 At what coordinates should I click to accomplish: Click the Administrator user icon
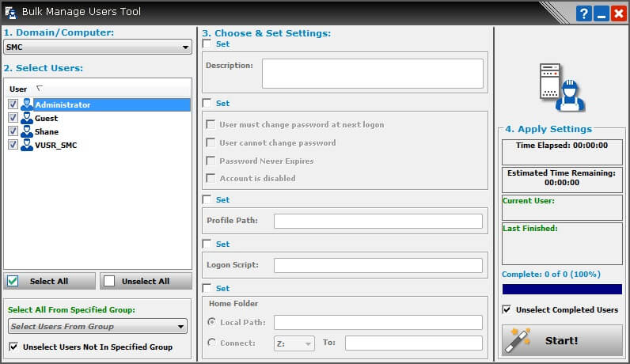(x=27, y=104)
